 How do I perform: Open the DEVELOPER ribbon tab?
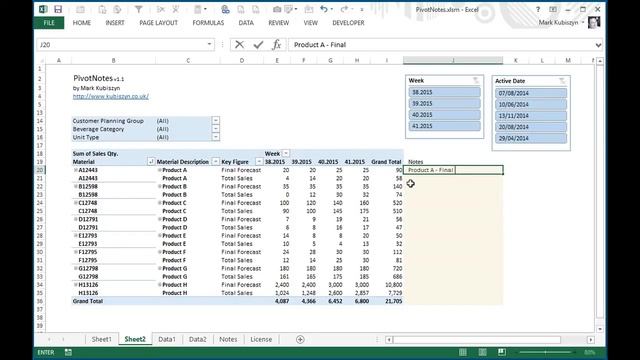click(x=348, y=23)
